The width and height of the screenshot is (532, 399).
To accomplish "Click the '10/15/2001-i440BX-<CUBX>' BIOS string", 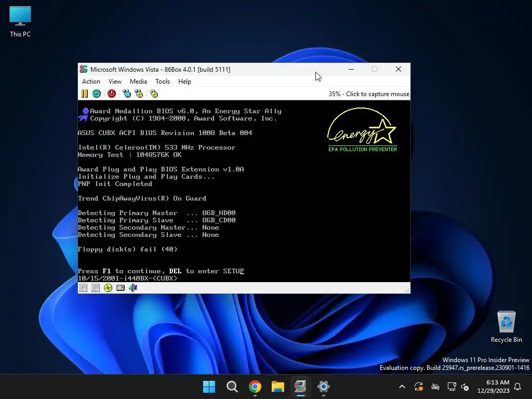I will pyautogui.click(x=128, y=278).
